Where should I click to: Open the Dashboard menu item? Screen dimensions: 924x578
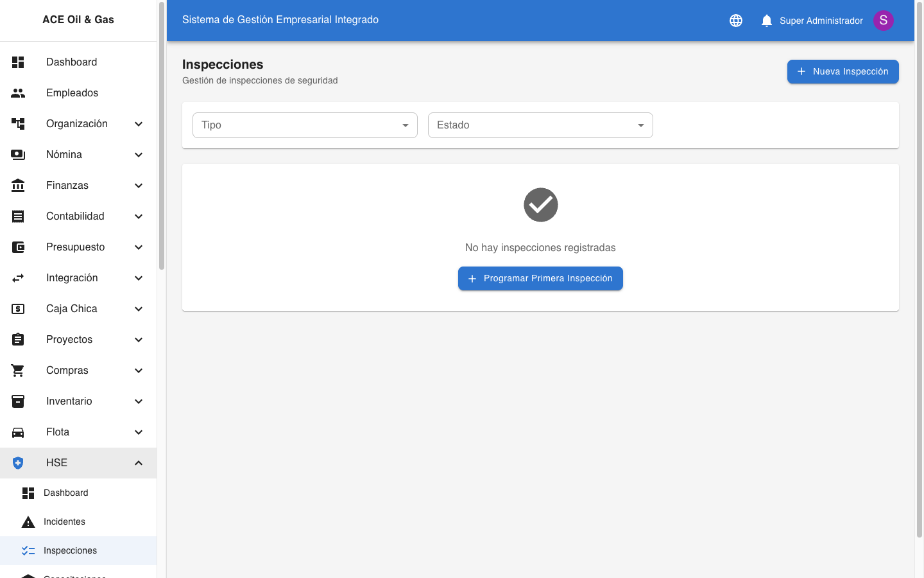(x=71, y=62)
